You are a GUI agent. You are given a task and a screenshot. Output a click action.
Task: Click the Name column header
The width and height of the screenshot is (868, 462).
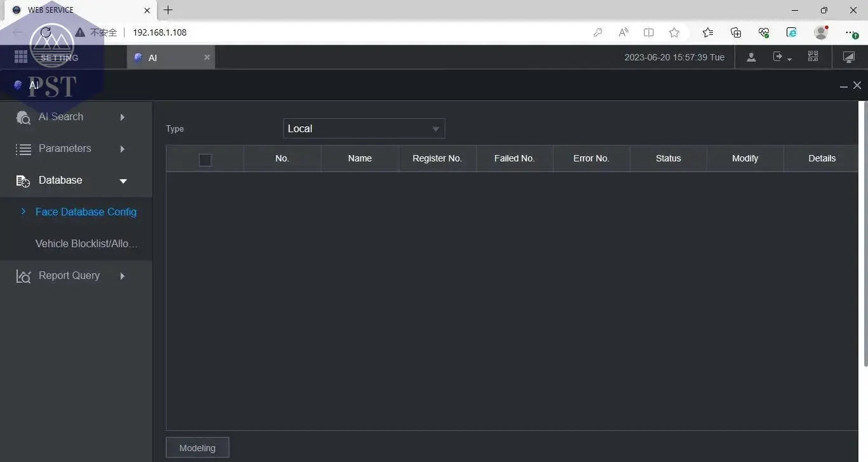coord(360,159)
